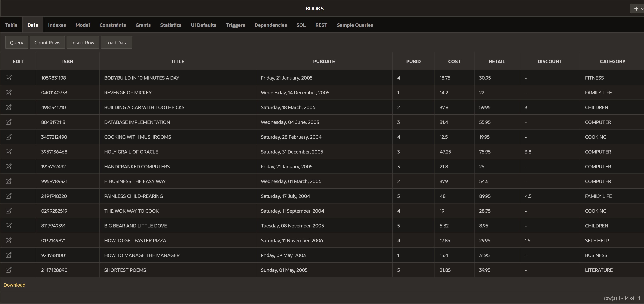Click the TITLE column header
644x304 pixels.
pyautogui.click(x=177, y=62)
